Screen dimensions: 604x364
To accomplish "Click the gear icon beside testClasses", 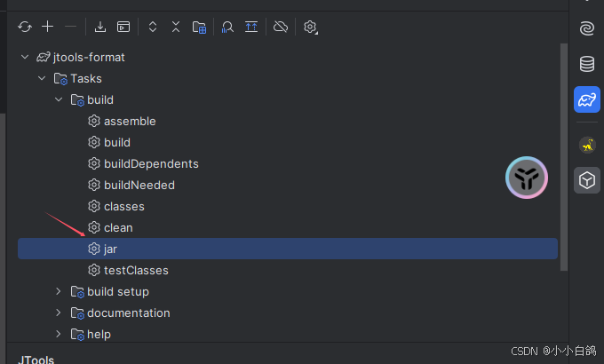I will 94,271.
